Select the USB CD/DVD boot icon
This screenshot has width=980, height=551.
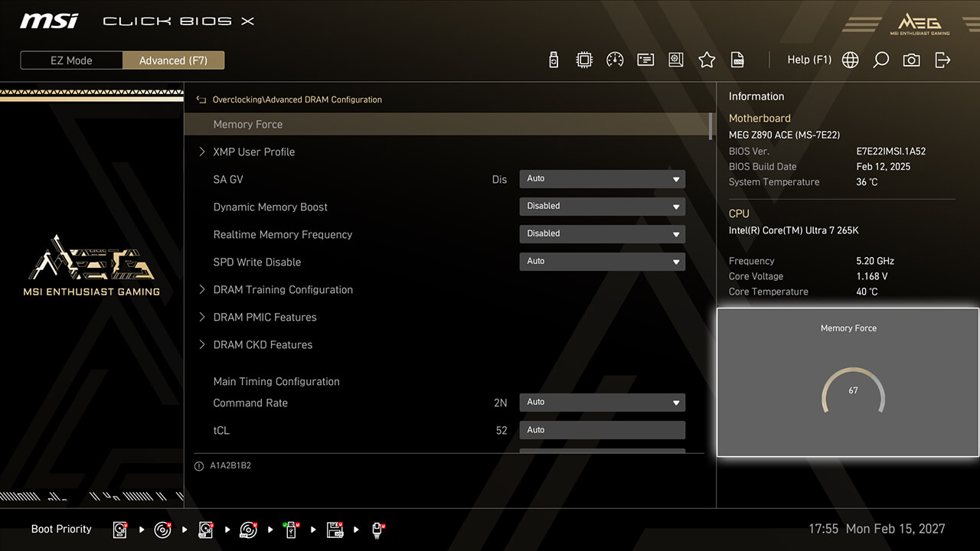tap(249, 530)
